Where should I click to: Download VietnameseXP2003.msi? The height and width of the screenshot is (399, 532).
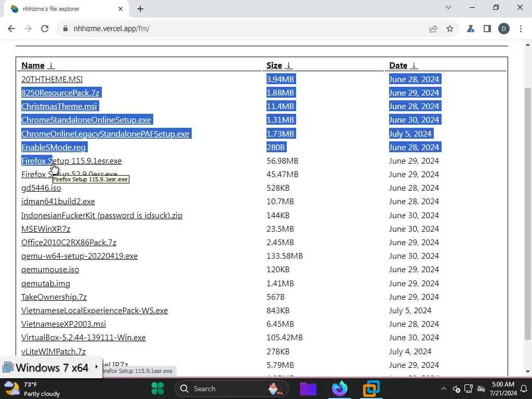pyautogui.click(x=63, y=324)
